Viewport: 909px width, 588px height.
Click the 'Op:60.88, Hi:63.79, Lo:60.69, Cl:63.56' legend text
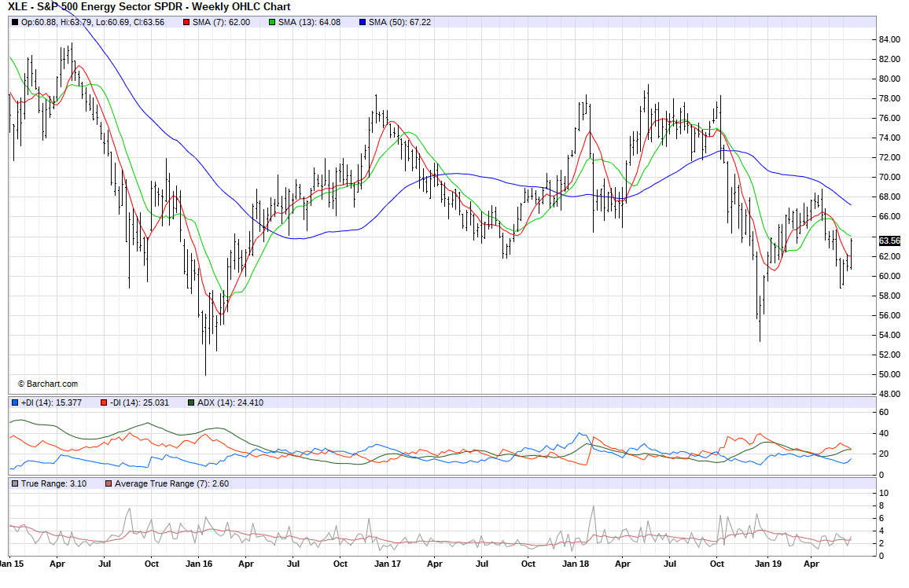(93, 23)
